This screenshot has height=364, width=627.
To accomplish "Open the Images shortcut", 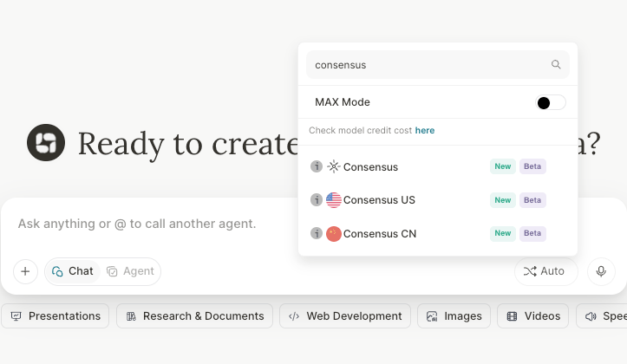I will coord(454,316).
